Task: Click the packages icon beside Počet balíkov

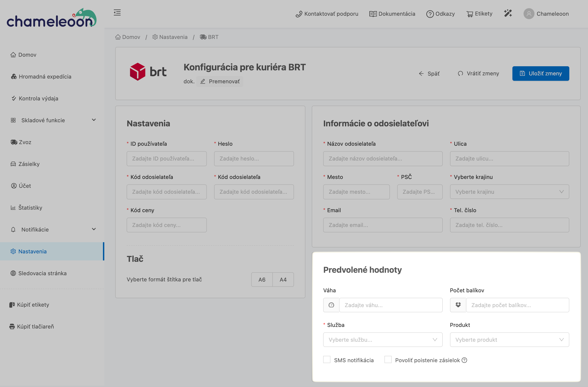Action: coord(458,305)
